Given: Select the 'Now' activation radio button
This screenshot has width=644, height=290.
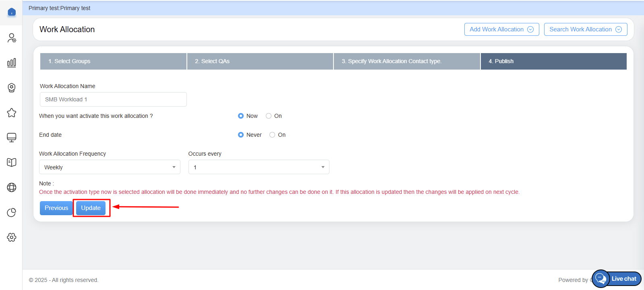Looking at the screenshot, I should tap(241, 116).
